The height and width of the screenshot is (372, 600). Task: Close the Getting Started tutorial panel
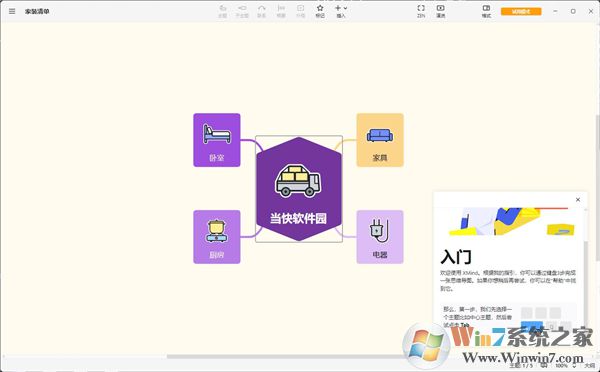tap(578, 199)
